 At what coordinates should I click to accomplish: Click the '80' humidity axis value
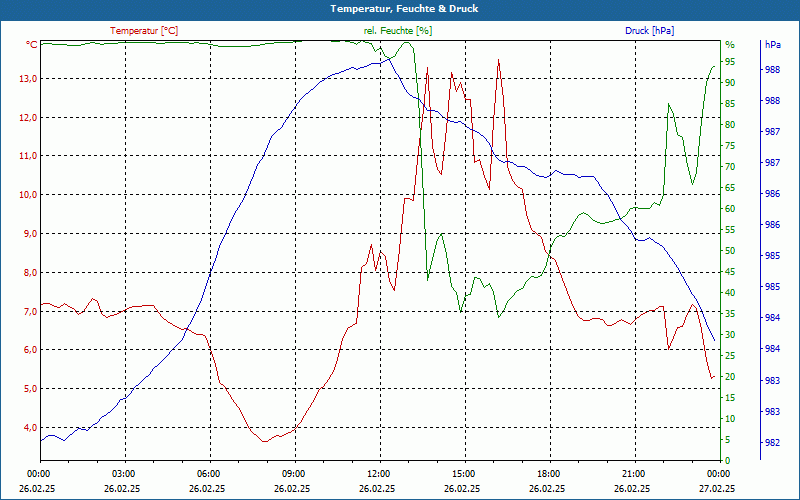click(x=730, y=124)
